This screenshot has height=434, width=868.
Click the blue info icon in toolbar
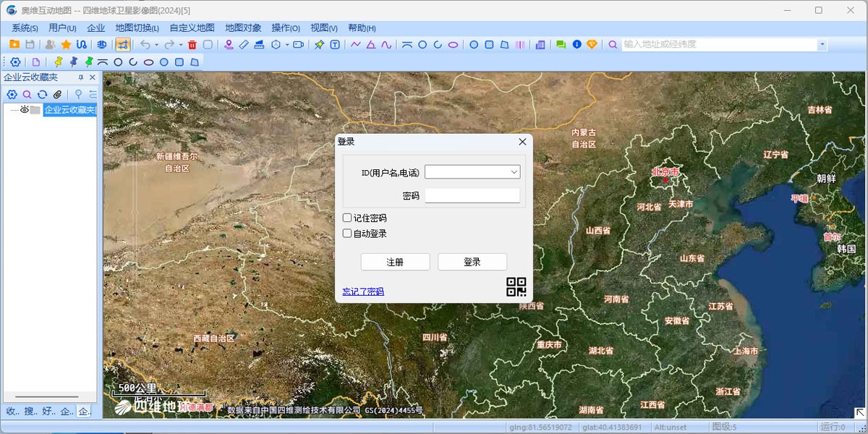coord(576,45)
